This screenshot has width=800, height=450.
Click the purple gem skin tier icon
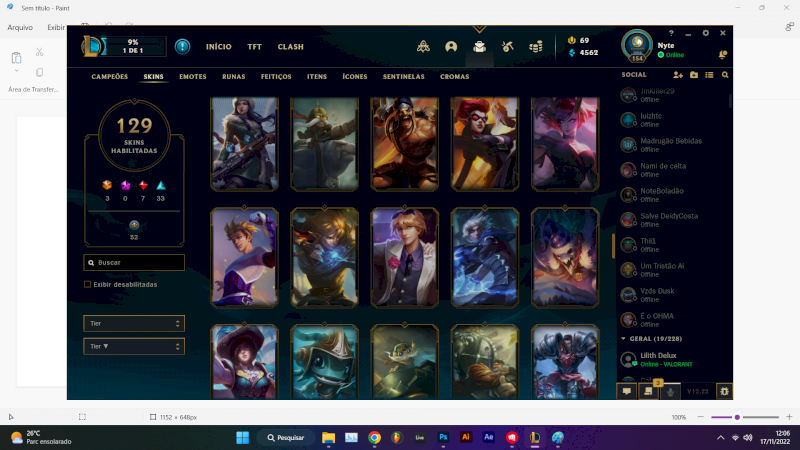click(125, 185)
